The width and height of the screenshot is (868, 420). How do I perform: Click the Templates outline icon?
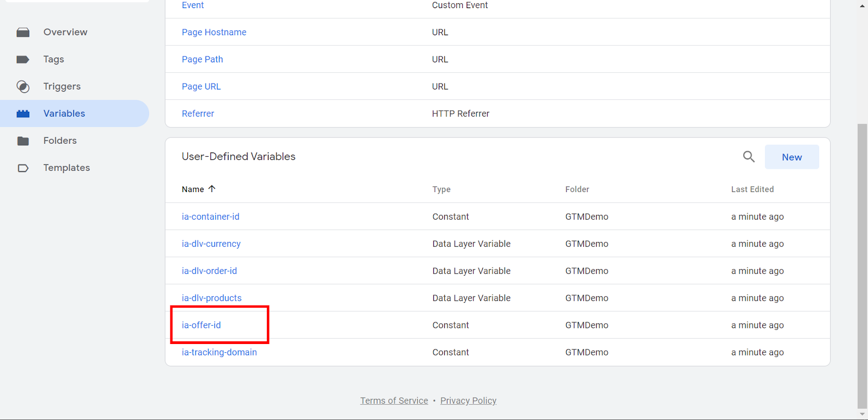pos(23,168)
